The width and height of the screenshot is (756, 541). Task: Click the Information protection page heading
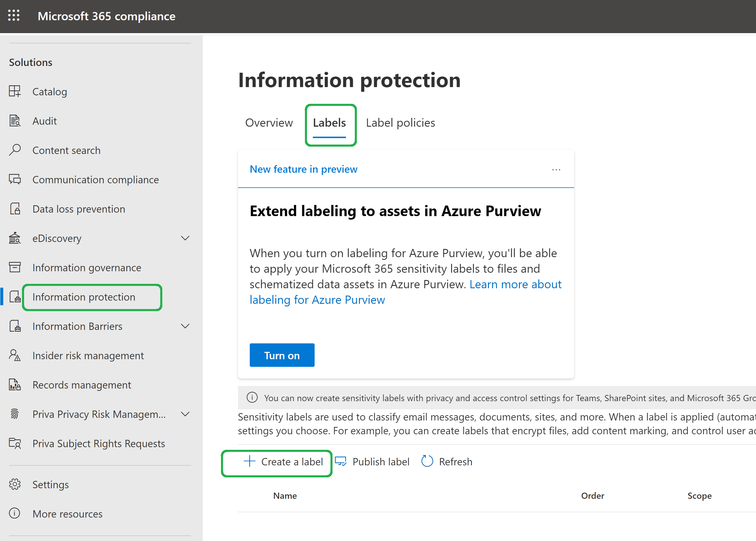click(x=349, y=80)
